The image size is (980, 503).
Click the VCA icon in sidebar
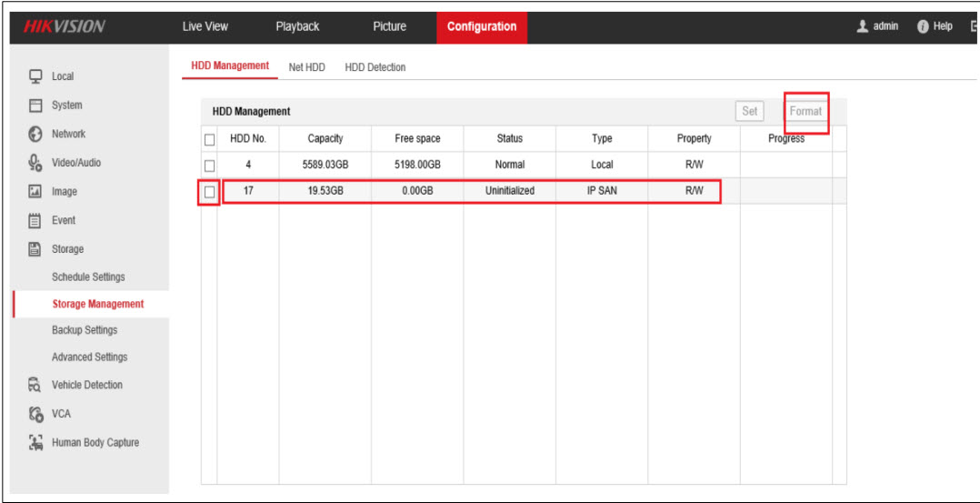(x=36, y=414)
